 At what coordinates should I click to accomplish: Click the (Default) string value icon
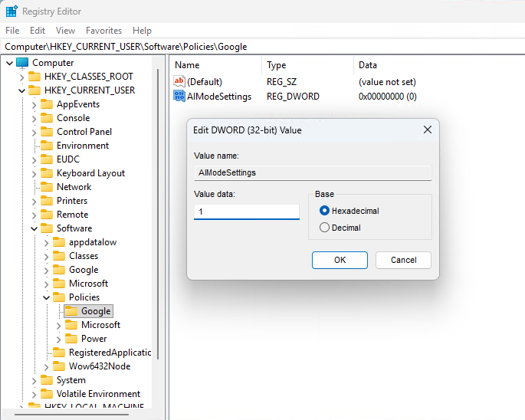click(x=180, y=81)
